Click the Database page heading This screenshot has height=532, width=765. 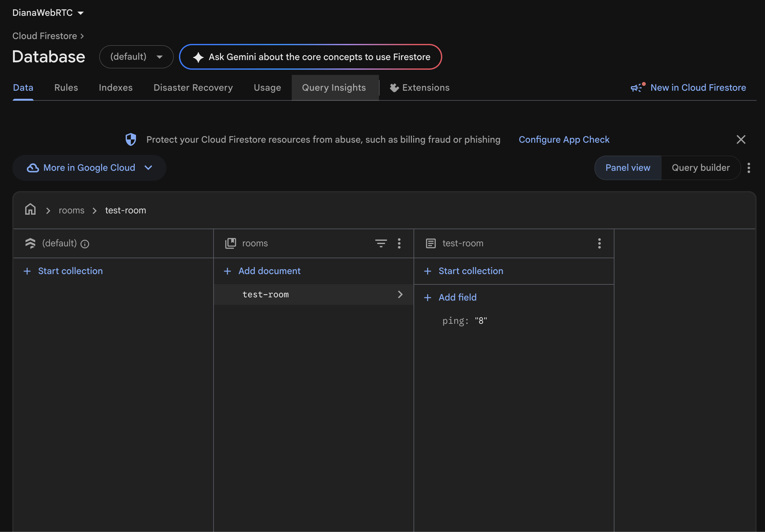[x=49, y=56]
